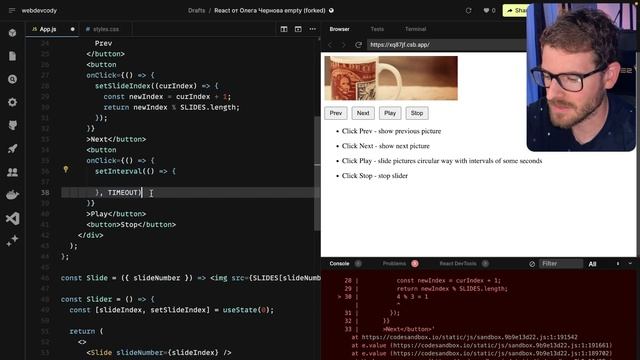Click the refresh icon in top header

coord(469,11)
